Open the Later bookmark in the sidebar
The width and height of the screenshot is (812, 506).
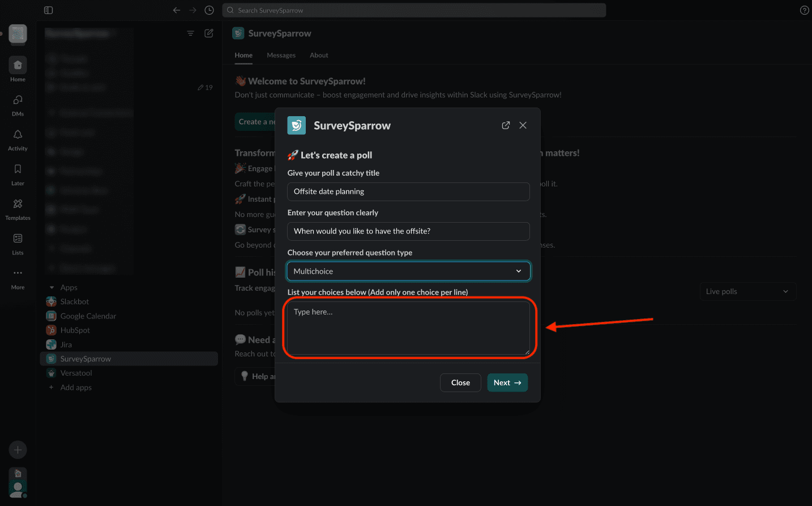coord(18,173)
